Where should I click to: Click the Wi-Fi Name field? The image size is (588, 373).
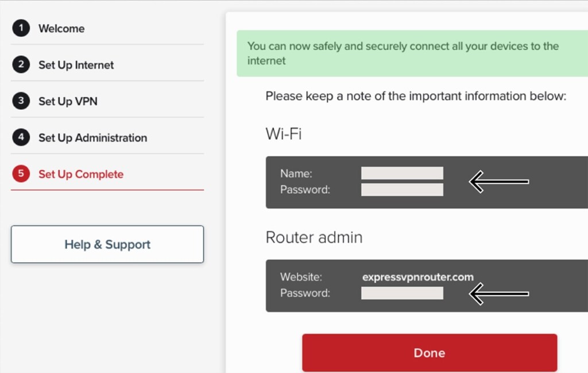coord(402,173)
